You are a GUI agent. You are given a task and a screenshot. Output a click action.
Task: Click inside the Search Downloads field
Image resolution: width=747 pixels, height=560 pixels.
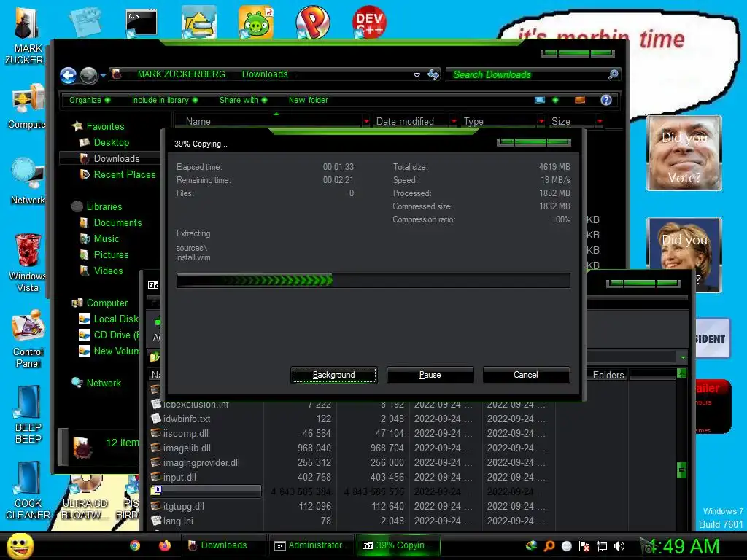coord(527,74)
